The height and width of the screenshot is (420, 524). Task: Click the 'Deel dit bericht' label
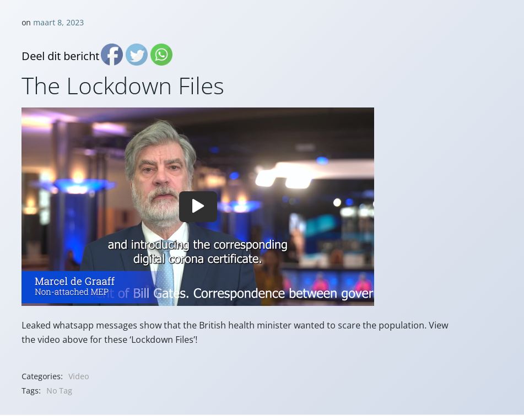(x=61, y=56)
